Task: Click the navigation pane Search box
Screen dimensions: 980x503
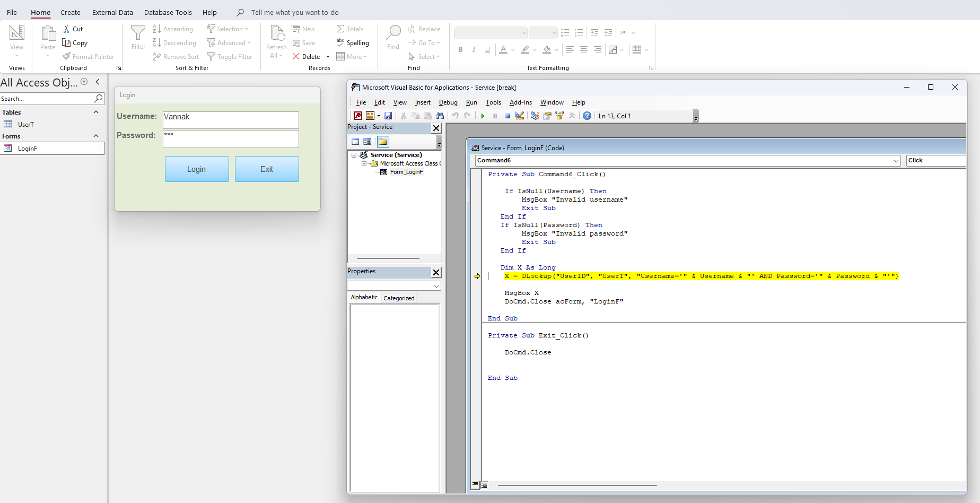Action: coord(47,99)
